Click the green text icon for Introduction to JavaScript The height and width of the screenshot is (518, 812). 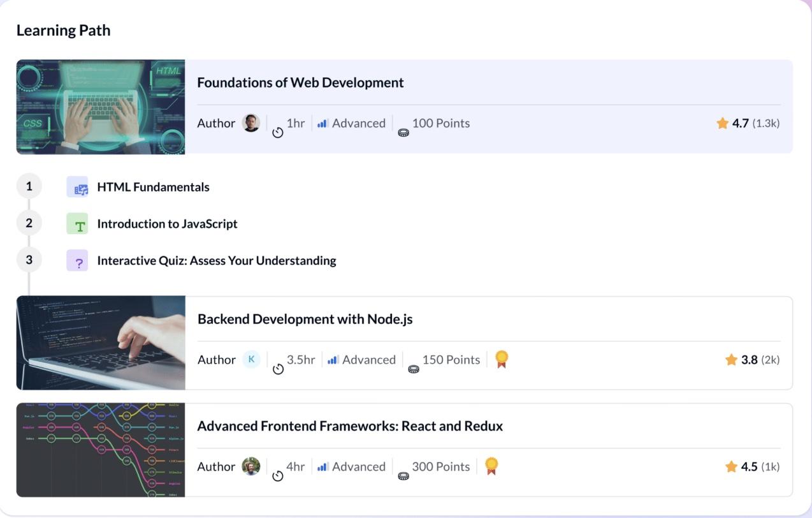coord(78,224)
